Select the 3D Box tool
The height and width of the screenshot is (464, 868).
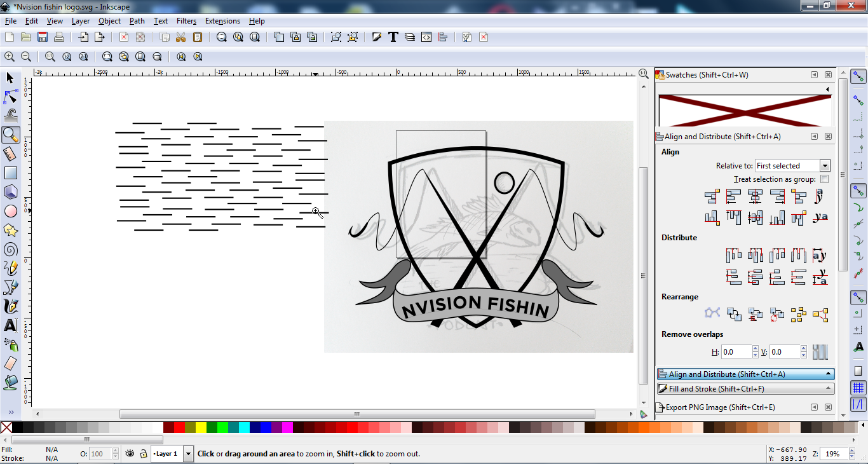pos(10,192)
